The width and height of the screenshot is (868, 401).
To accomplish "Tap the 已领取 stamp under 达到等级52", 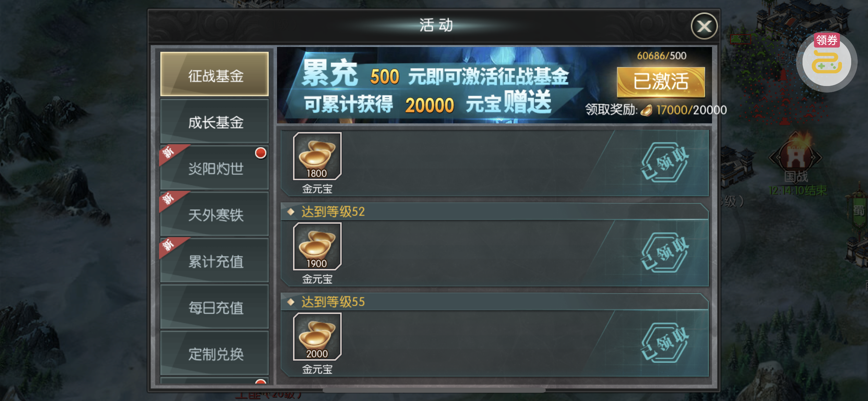I will point(664,253).
